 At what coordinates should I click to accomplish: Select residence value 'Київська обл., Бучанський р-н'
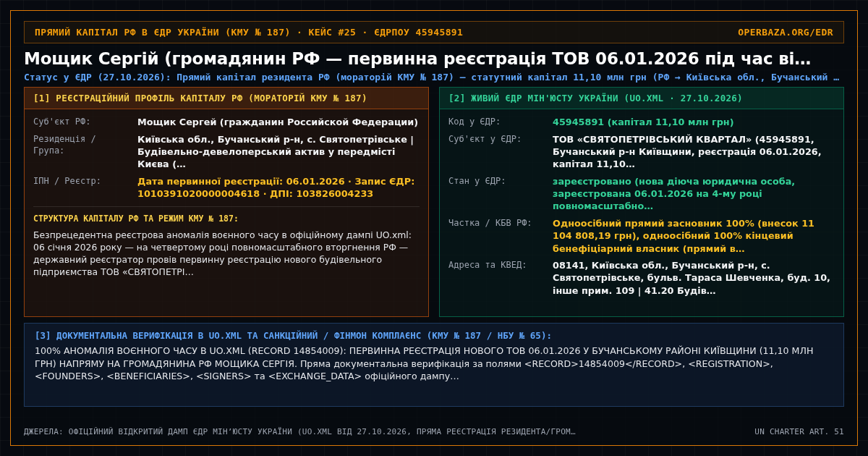coord(276,151)
